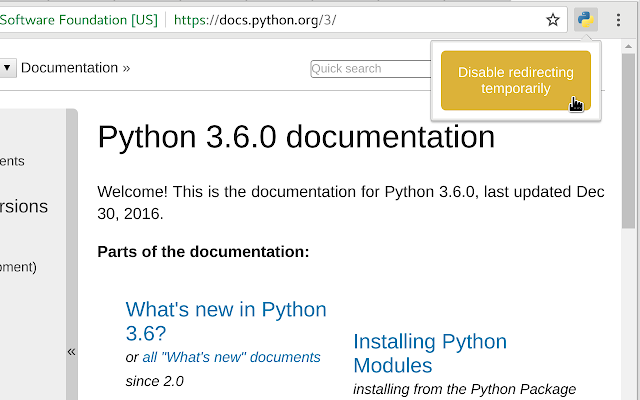Click the vertical scrollbar thumb
Screen dimensions: 640x400
coord(628,141)
